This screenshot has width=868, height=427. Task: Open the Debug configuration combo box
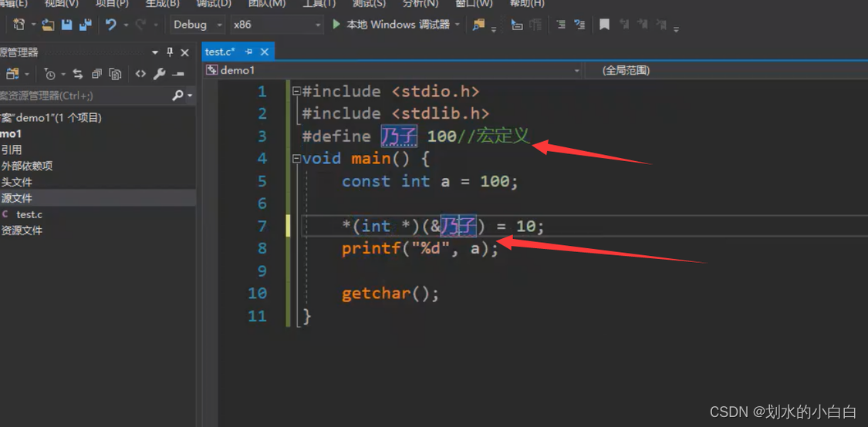coord(197,25)
